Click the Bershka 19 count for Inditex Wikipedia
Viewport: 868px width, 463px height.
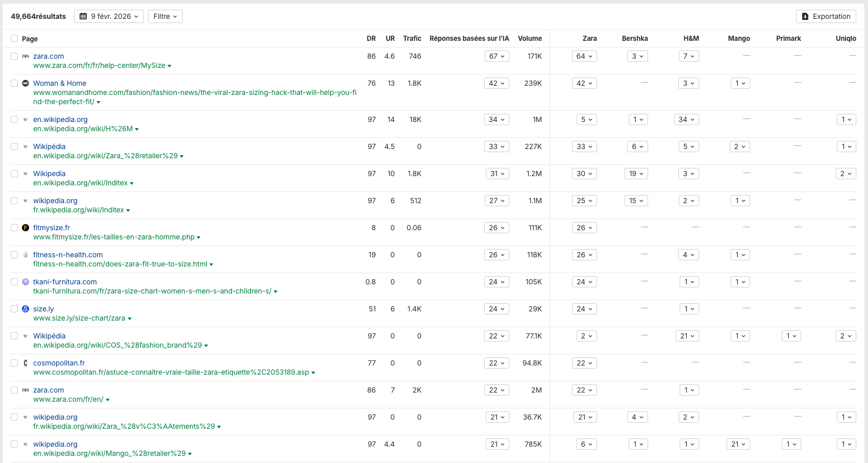point(636,174)
